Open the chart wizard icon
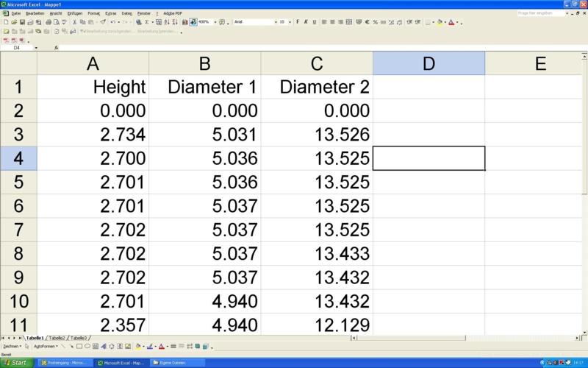The image size is (588, 368). (x=185, y=22)
